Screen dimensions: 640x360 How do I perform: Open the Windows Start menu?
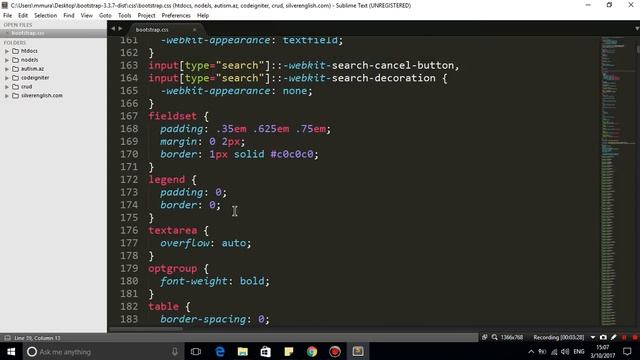tap(11, 351)
